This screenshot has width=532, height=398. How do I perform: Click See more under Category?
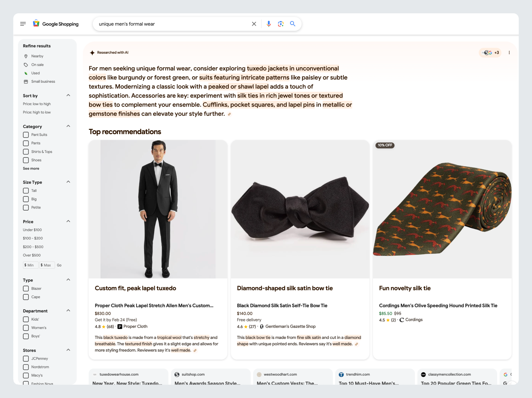click(31, 168)
